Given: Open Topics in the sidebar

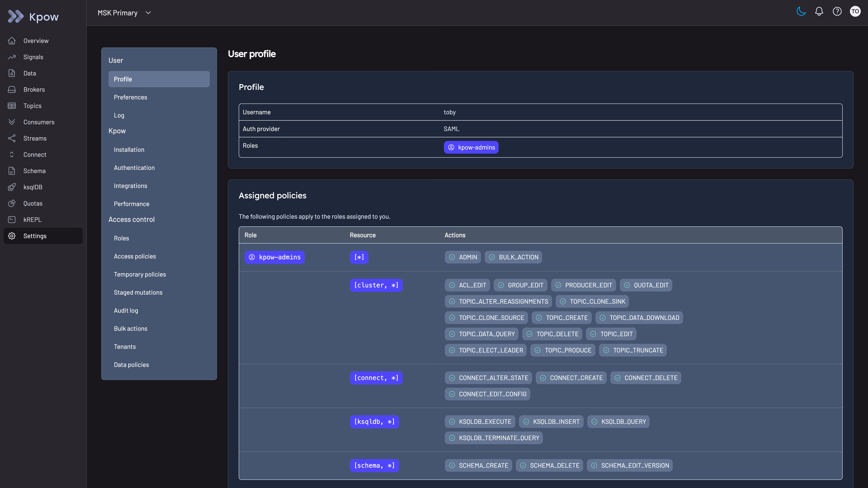Looking at the screenshot, I should [43, 106].
